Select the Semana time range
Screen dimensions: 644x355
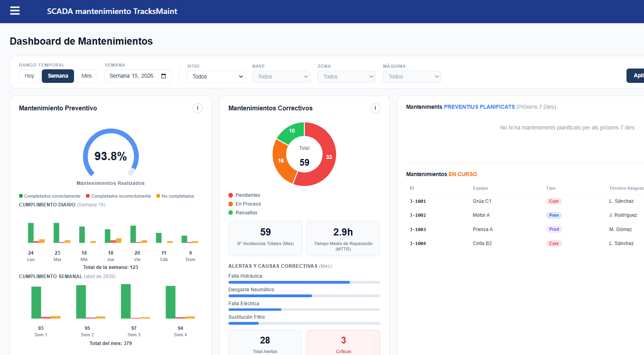pos(58,76)
